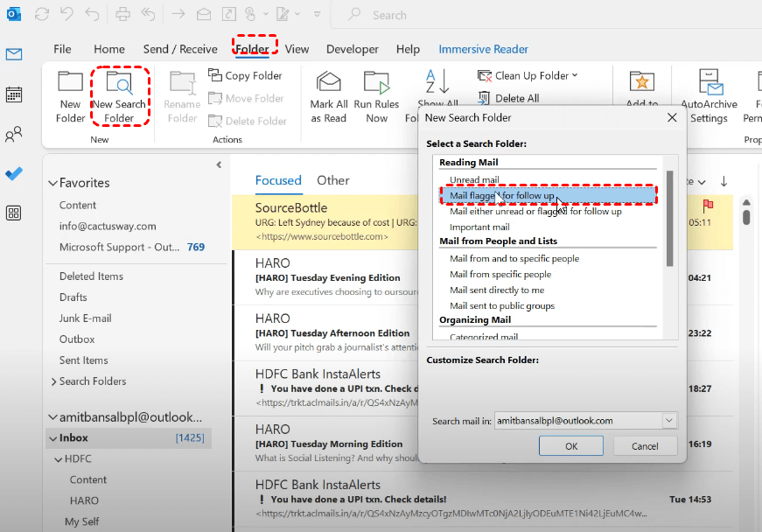The image size is (762, 532).
Task: Collapse the HDFC subfolder chevron
Action: pos(59,459)
